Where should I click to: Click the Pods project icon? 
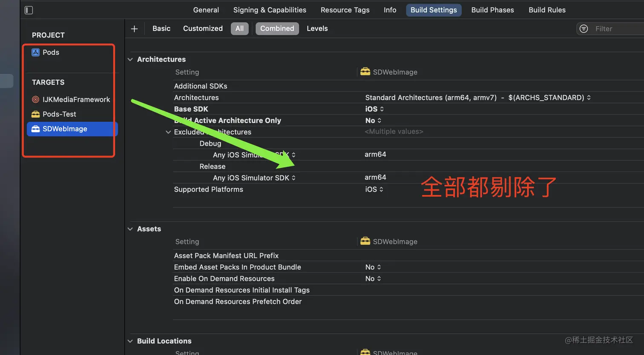[x=36, y=52]
